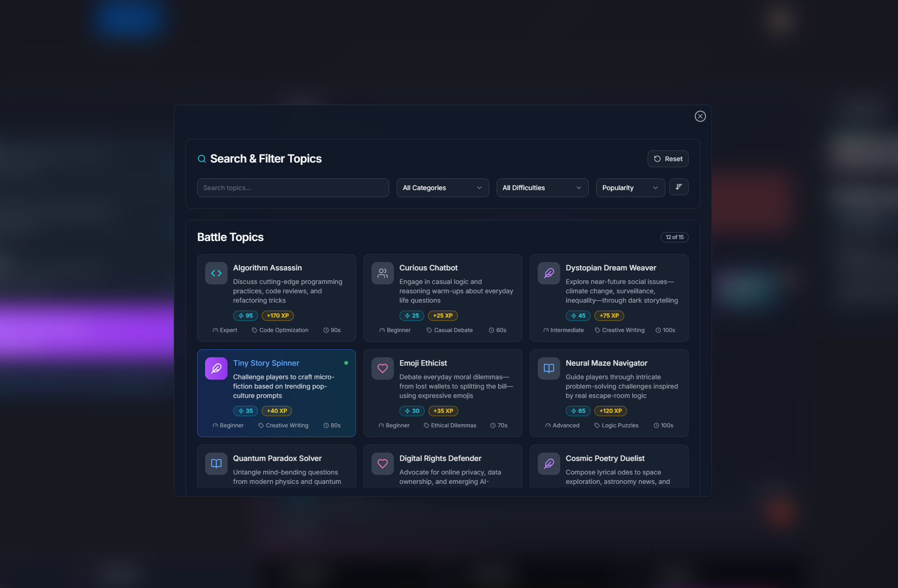Viewport: 898px width, 588px height.
Task: Click the Algorithm Assassin code brackets icon
Action: tap(216, 273)
